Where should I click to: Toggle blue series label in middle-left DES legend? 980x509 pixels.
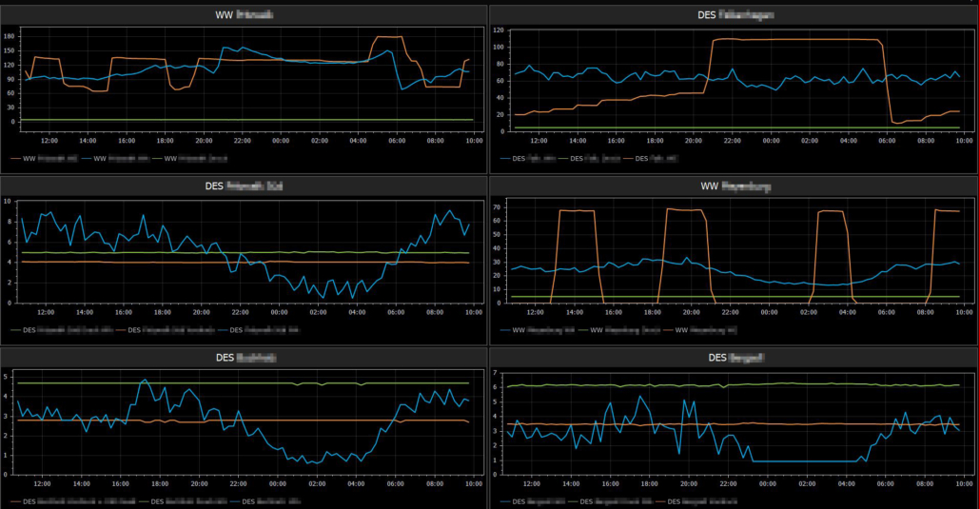[x=266, y=329]
